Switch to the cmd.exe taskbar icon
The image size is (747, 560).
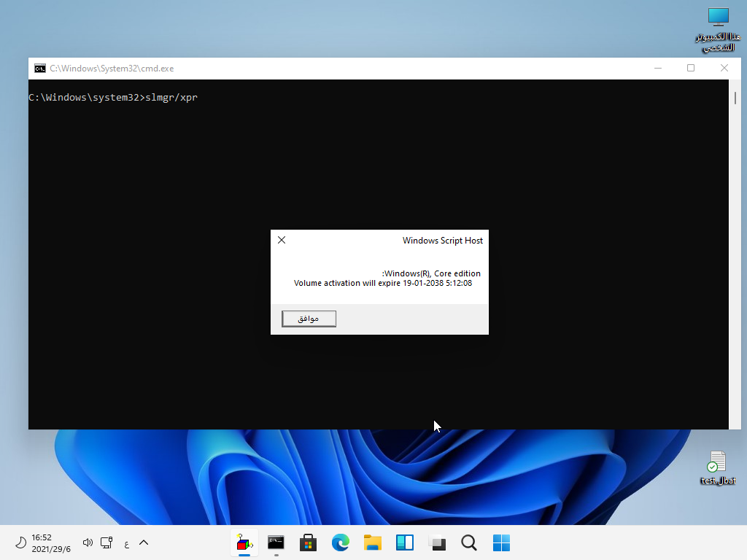(276, 542)
